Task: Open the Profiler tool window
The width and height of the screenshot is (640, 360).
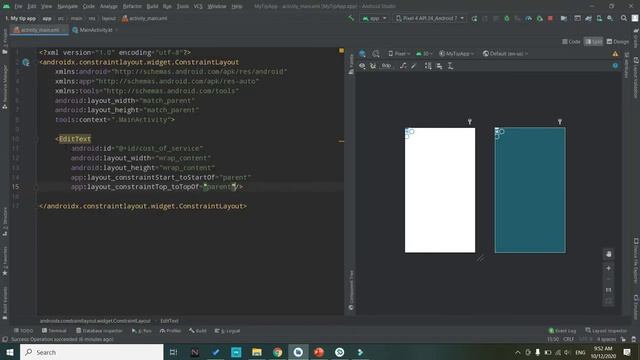Action: [x=170, y=331]
